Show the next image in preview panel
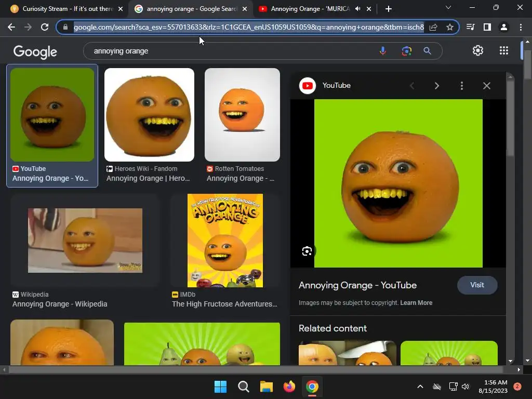 point(436,86)
